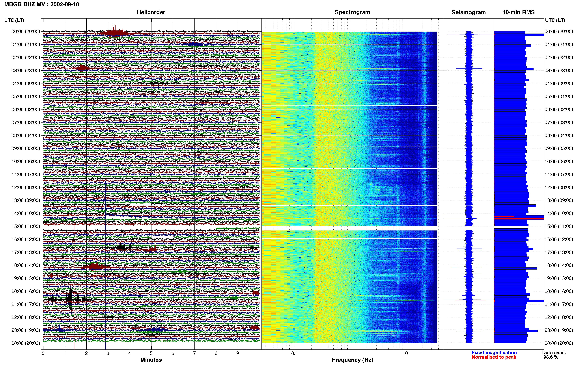Click left time label '00:00 (20:00)' at top
This screenshot has width=588, height=368.
[x=26, y=31]
